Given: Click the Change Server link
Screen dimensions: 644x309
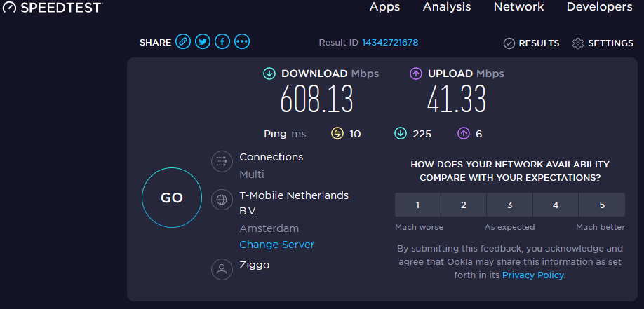Looking at the screenshot, I should click(x=276, y=245).
